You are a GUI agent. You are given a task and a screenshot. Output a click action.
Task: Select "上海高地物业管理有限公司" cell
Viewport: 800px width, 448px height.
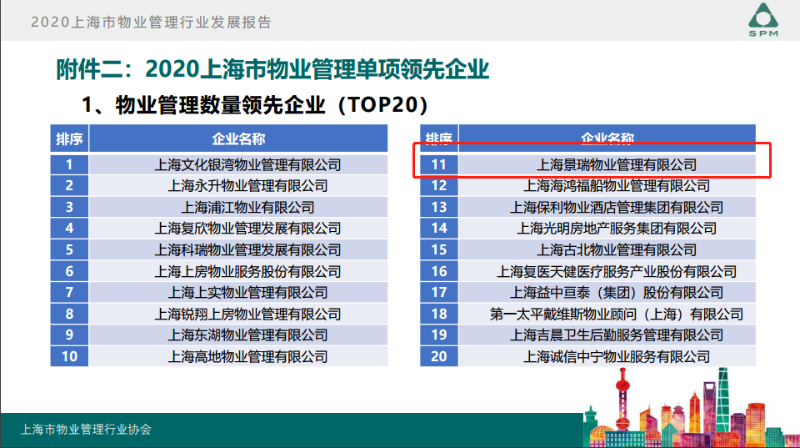click(238, 356)
